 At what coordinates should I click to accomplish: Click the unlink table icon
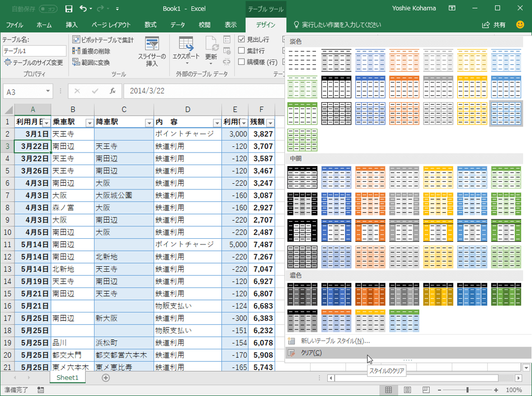pyautogui.click(x=227, y=62)
